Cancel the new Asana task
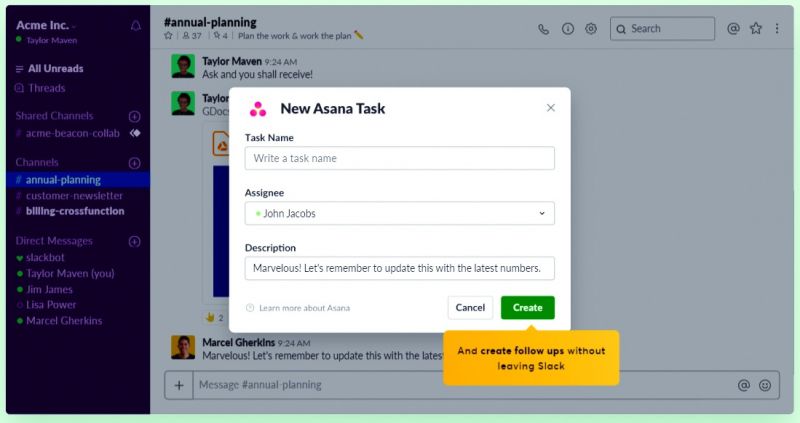The height and width of the screenshot is (423, 800). click(x=470, y=308)
